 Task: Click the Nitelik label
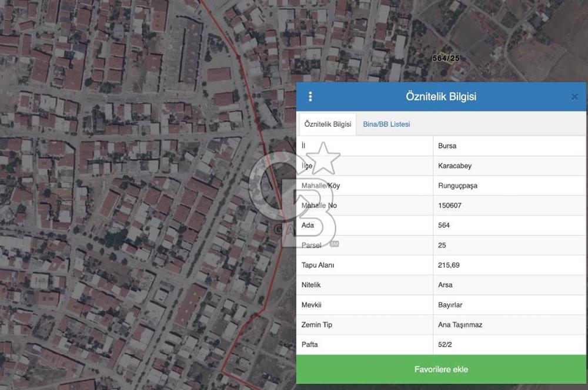pos(311,285)
